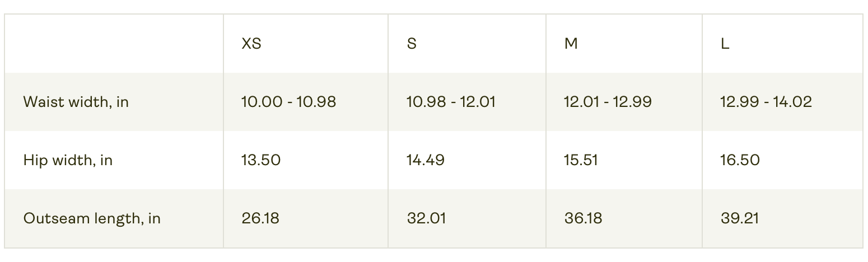The image size is (868, 262).
Task: Select S outseam length value 32.01
Action: [426, 218]
